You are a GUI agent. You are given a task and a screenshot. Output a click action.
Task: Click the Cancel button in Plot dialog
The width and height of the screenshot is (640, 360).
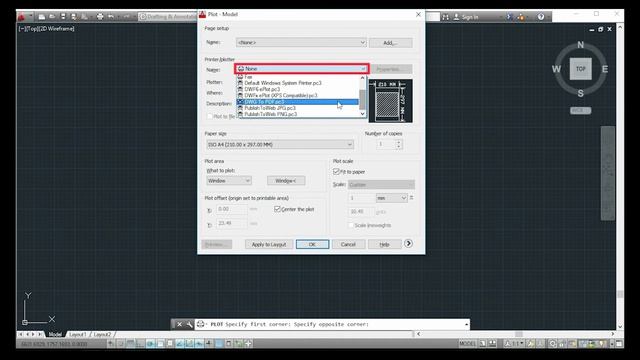(x=348, y=244)
